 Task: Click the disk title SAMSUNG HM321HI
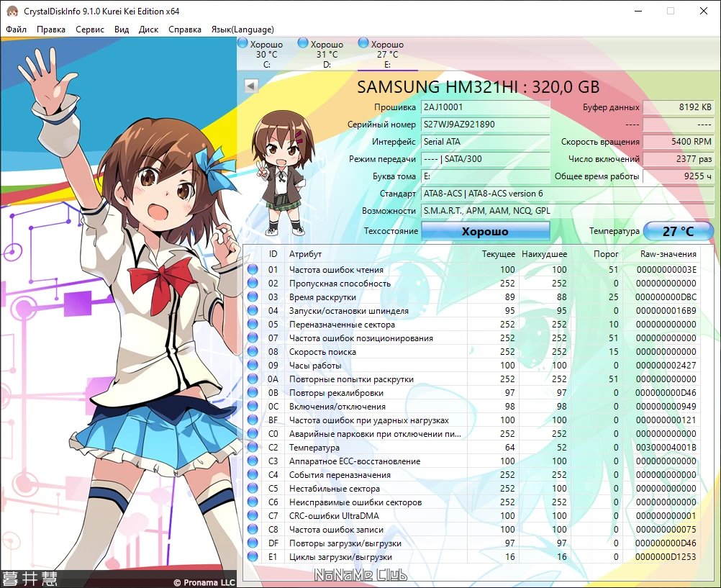tap(479, 87)
